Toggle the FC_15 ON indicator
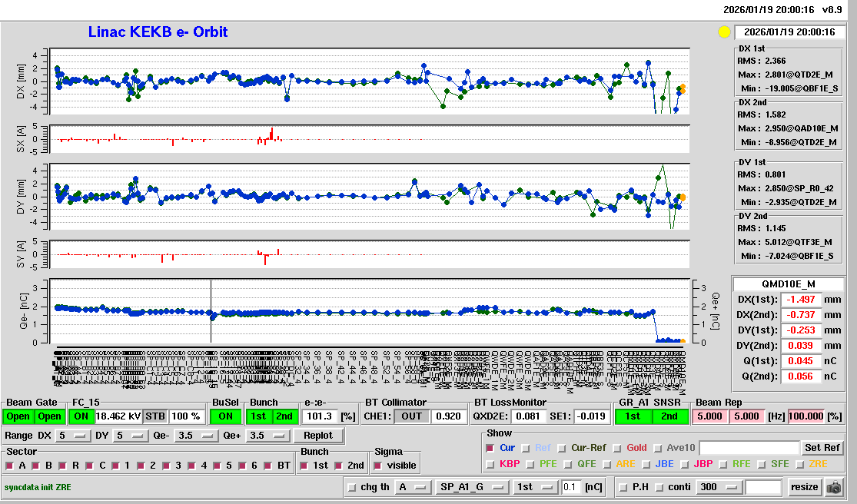 [81, 416]
